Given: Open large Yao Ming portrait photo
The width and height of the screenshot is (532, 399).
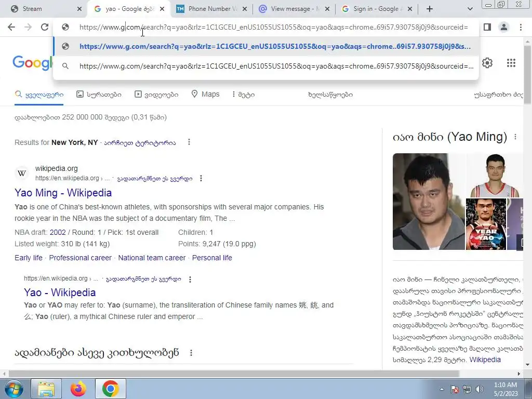Looking at the screenshot, I should pos(429,202).
